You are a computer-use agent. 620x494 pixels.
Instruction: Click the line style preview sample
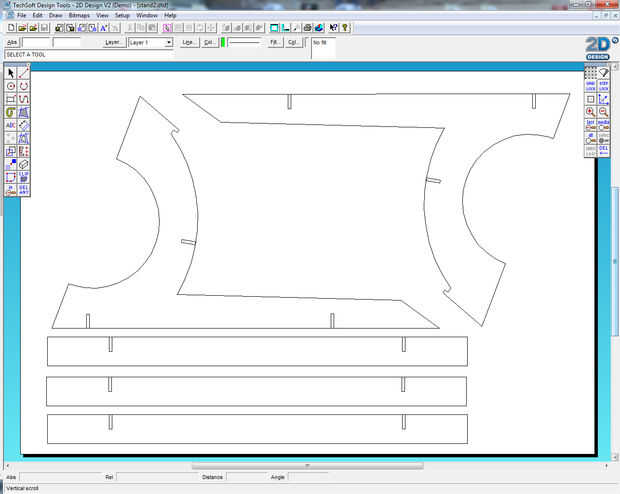[x=245, y=42]
